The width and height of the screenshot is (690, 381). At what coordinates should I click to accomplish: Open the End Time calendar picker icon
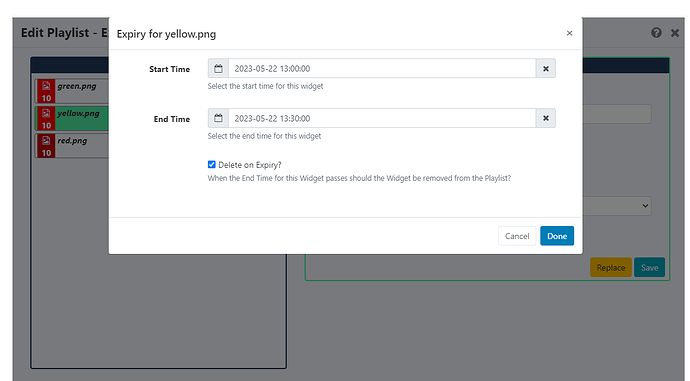(218, 118)
